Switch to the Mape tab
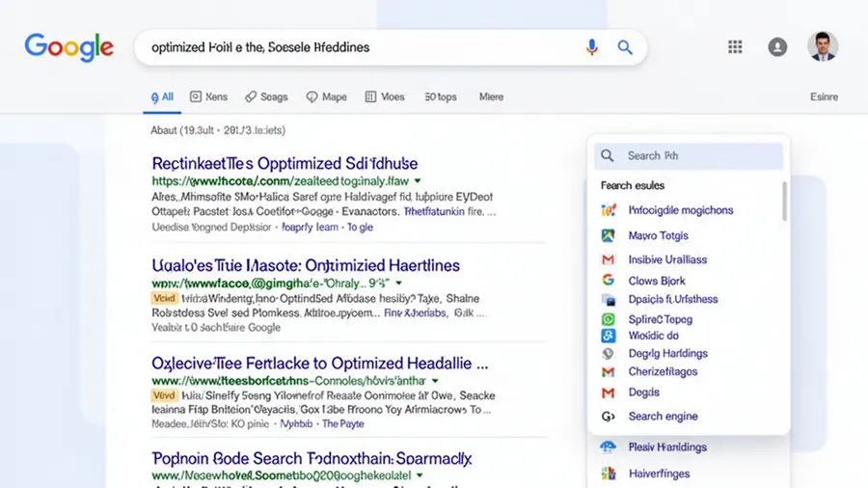Viewport: 868px width, 488px height. tap(327, 96)
